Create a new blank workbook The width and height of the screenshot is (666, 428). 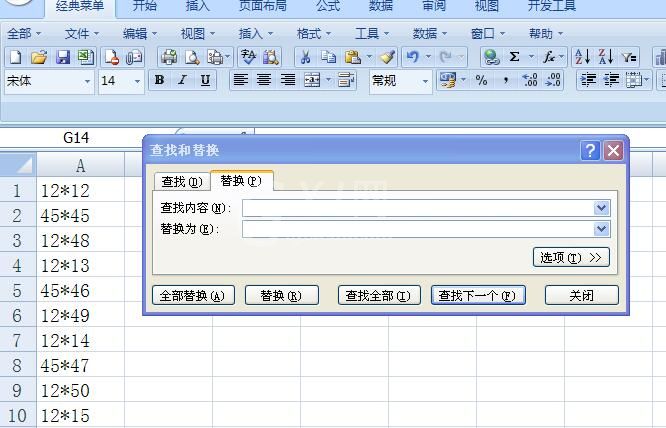pyautogui.click(x=16, y=57)
